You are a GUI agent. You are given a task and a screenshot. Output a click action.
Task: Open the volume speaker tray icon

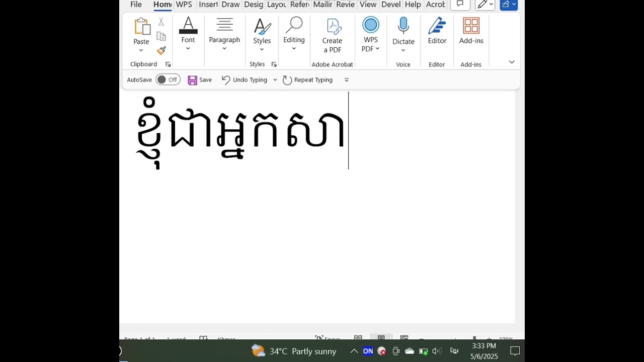point(436,351)
